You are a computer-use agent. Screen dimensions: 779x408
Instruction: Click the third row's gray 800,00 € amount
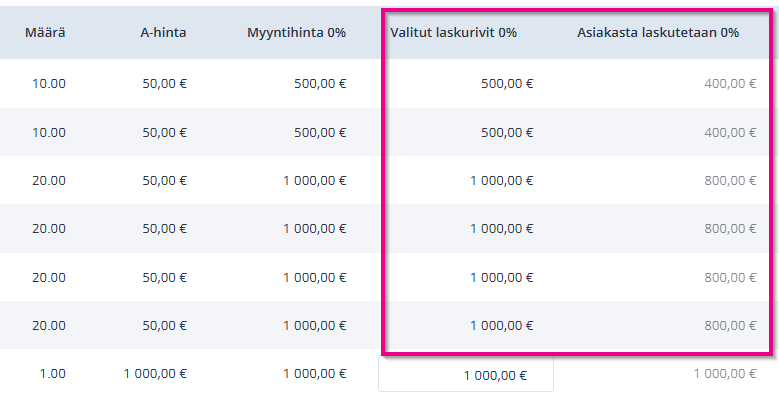point(729,181)
